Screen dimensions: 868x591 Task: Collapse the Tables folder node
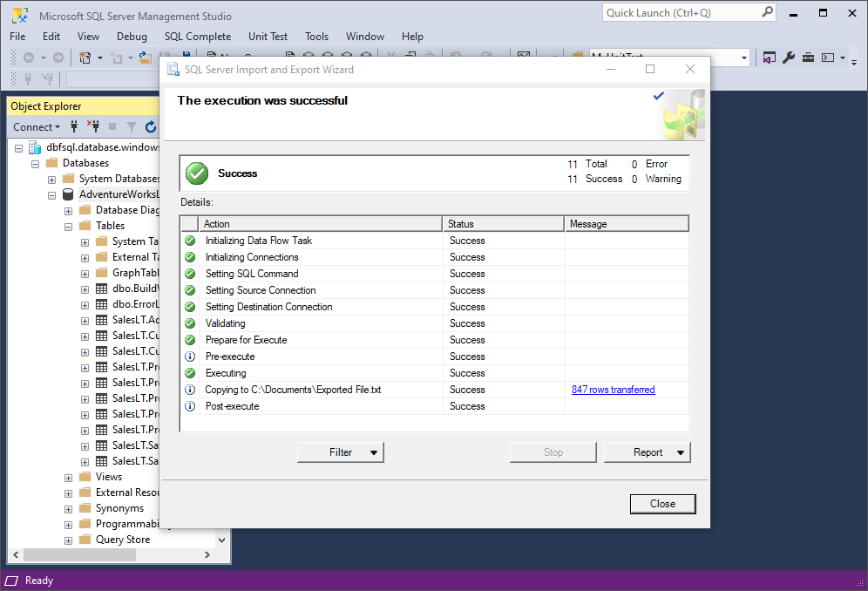[68, 226]
